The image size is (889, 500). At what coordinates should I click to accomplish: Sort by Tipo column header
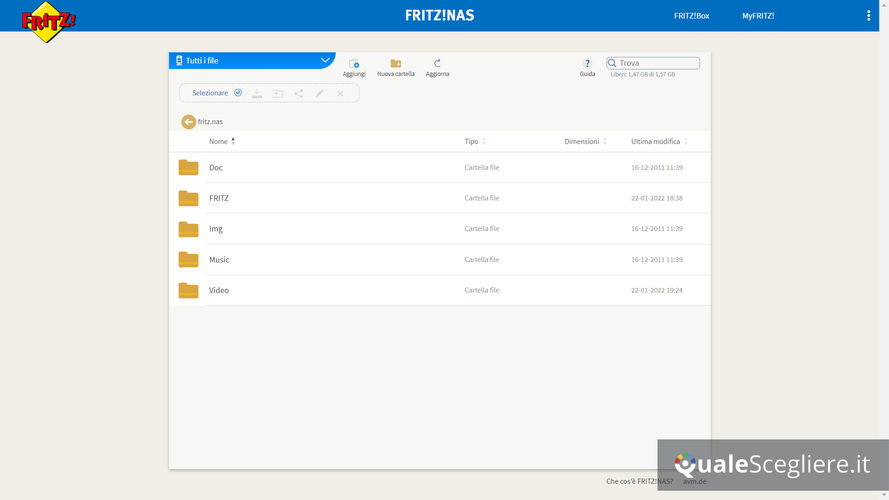472,141
